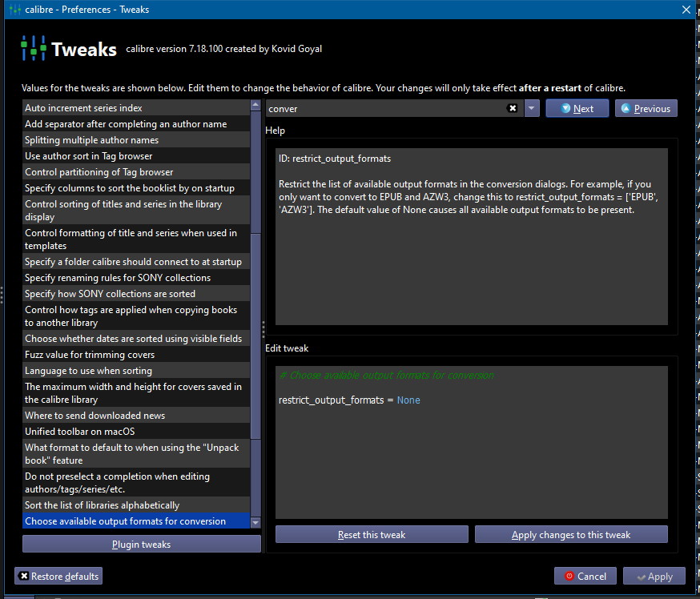
Task: Select 'Splitting multiple author names' tweak
Action: (136, 140)
